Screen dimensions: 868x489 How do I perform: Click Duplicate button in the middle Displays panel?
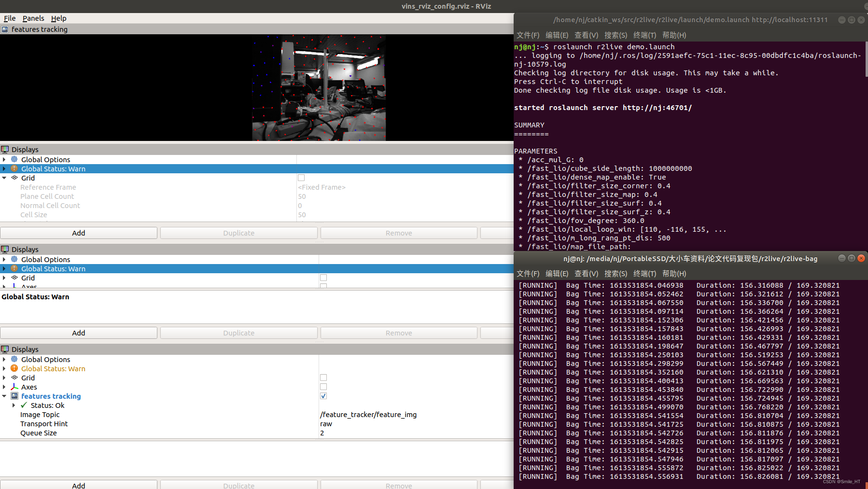click(x=238, y=333)
